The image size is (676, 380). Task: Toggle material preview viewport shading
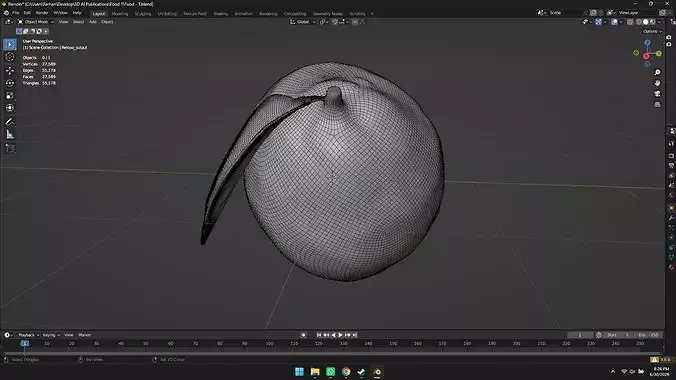tap(652, 22)
